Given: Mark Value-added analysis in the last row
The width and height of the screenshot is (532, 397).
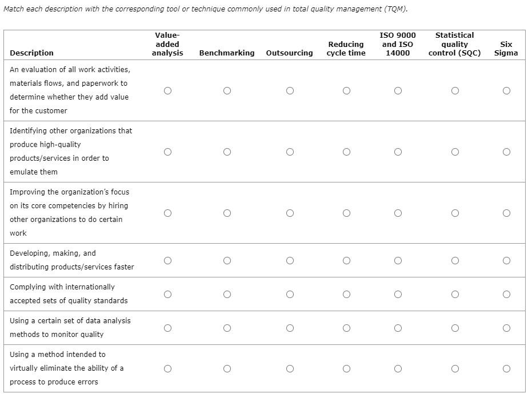Looking at the screenshot, I should [x=167, y=368].
